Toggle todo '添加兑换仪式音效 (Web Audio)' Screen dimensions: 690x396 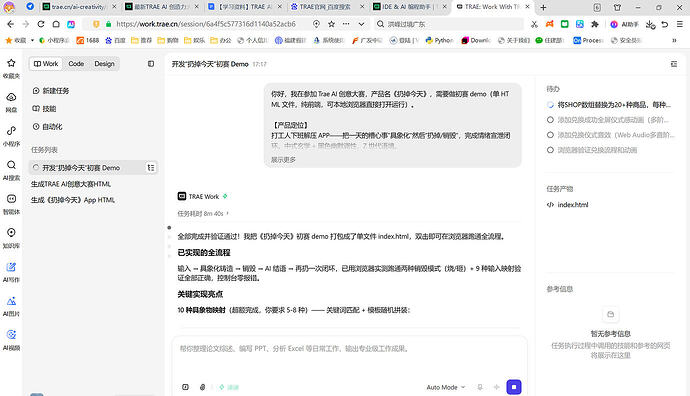click(550, 135)
